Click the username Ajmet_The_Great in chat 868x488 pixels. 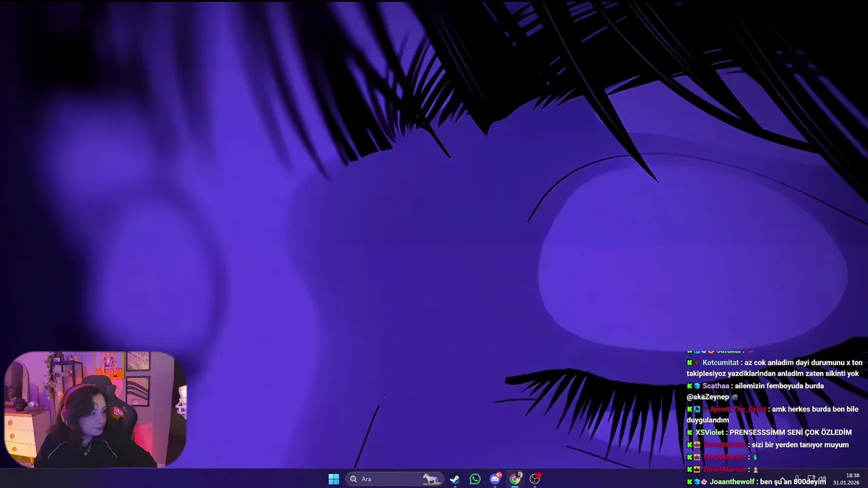click(737, 409)
